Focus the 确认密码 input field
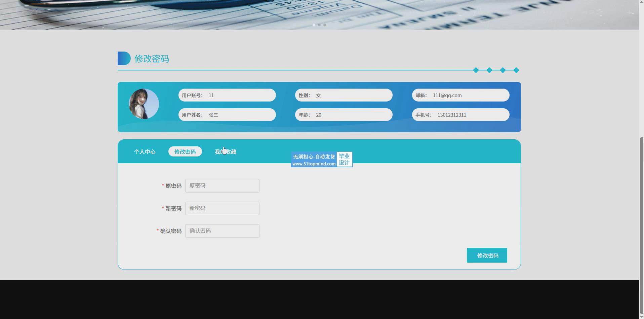The image size is (644, 319). pyautogui.click(x=222, y=231)
